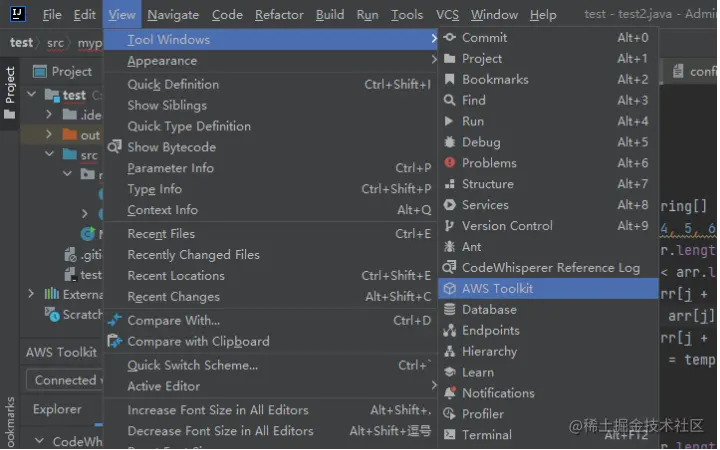720x450 pixels.
Task: Collapse the CodeWhisperer explorer node
Action: [x=40, y=441]
